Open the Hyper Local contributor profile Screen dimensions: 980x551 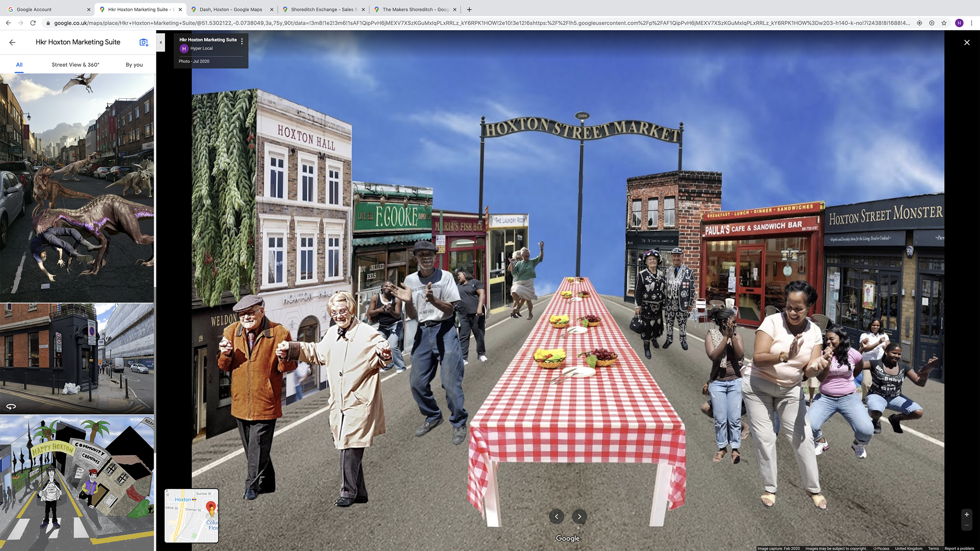click(x=201, y=49)
